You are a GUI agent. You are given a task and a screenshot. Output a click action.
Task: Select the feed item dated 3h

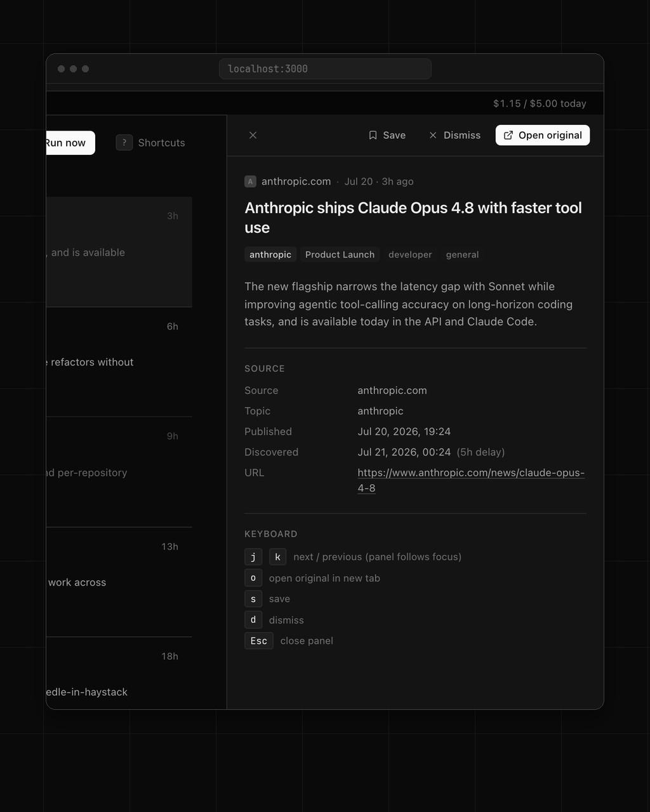click(119, 252)
